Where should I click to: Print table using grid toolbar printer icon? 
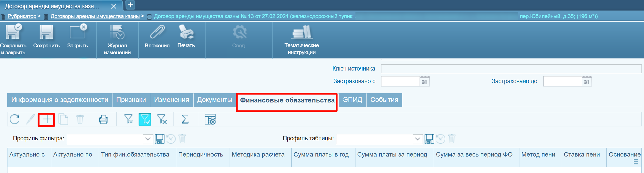(x=103, y=119)
